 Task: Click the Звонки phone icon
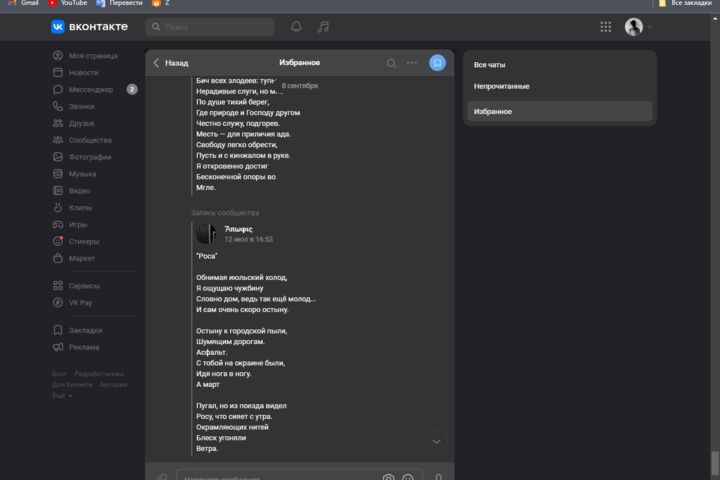(x=58, y=106)
